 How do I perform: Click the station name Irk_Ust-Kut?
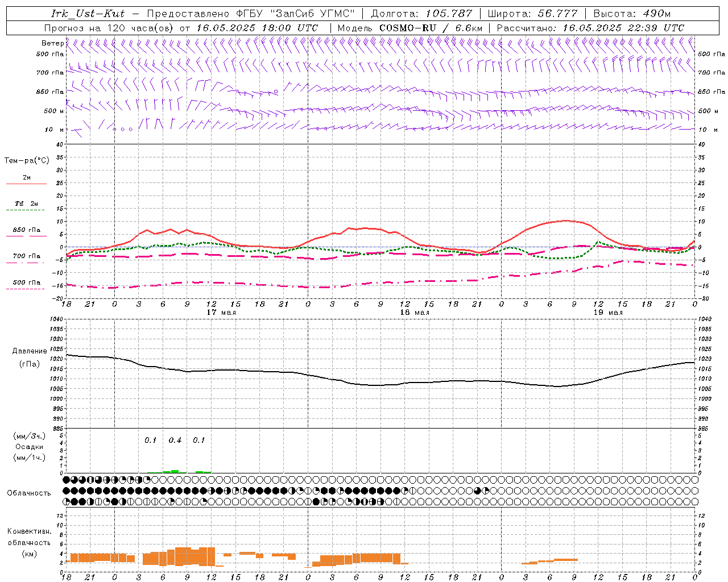coord(88,14)
